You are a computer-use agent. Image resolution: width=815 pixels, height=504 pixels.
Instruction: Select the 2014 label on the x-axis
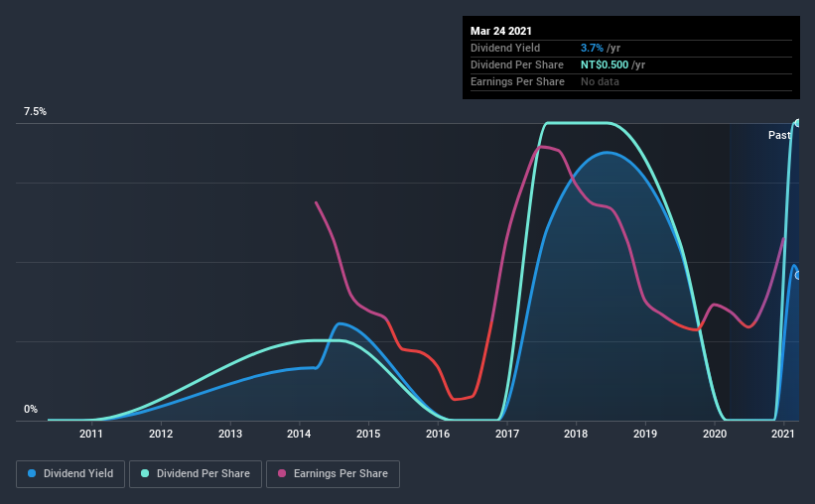299,434
